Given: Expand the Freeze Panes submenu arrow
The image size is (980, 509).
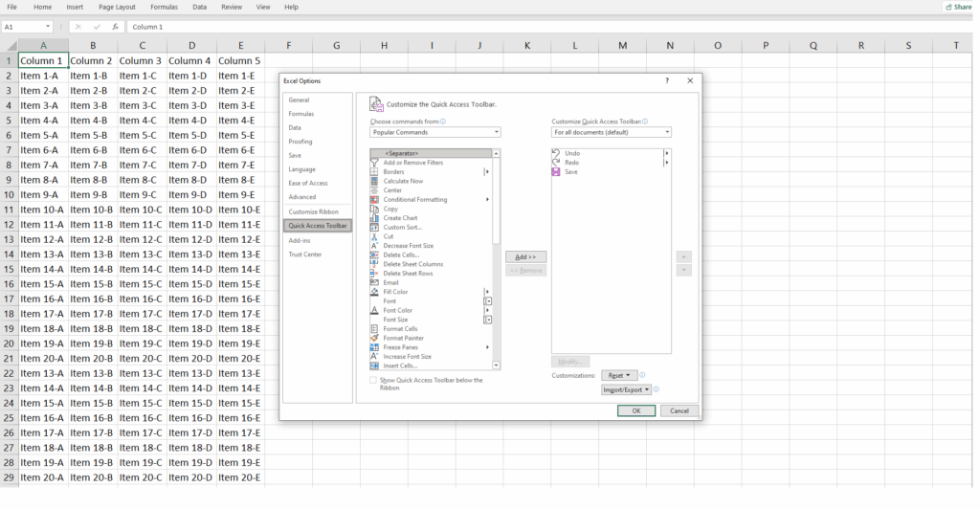Looking at the screenshot, I should point(487,347).
